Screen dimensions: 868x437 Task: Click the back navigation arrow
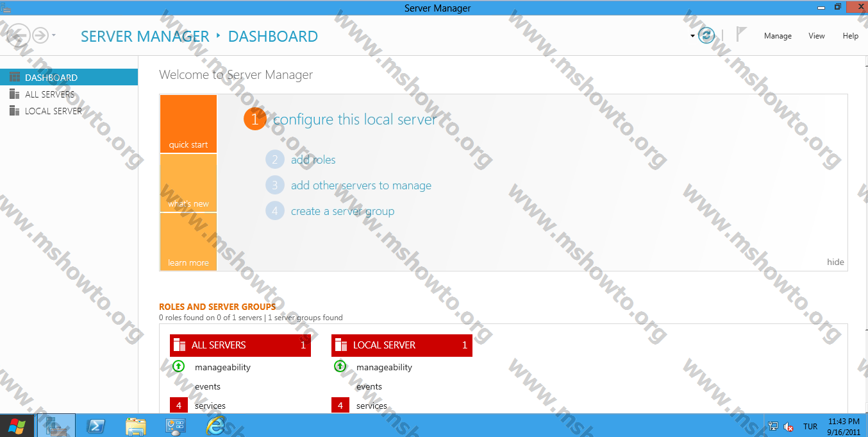pos(19,35)
